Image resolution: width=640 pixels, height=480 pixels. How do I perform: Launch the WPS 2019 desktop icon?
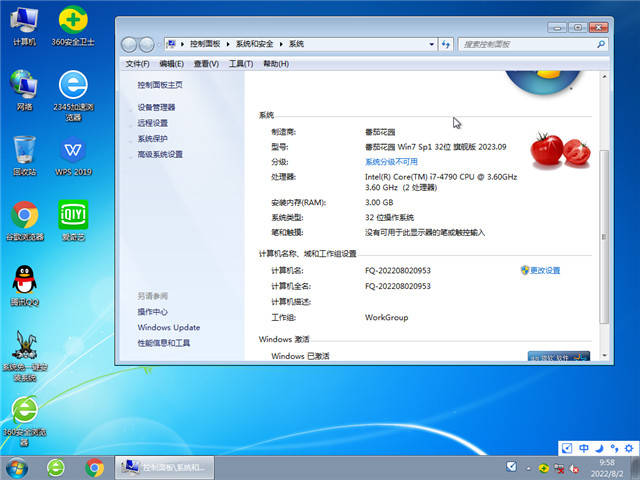pos(73,157)
